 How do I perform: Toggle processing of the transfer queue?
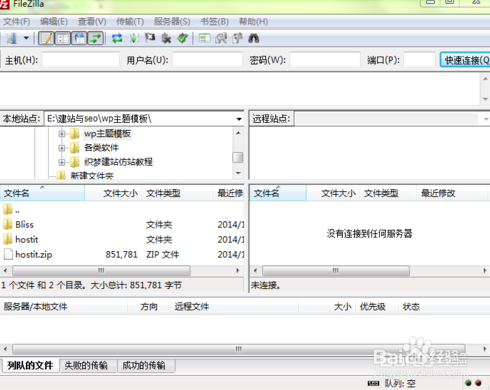point(134,38)
